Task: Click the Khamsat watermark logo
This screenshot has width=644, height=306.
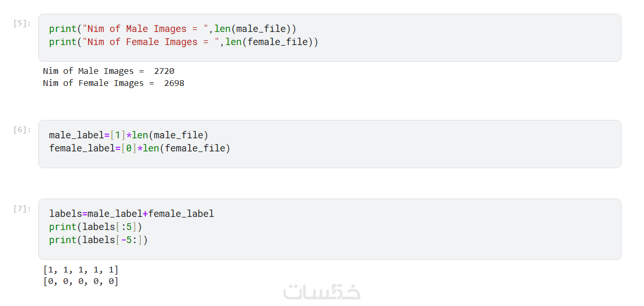Action: 322,292
